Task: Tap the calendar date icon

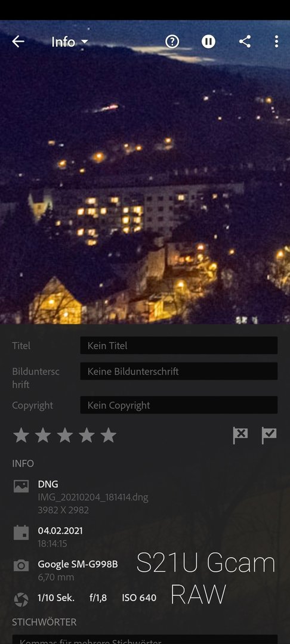Action: point(21,532)
